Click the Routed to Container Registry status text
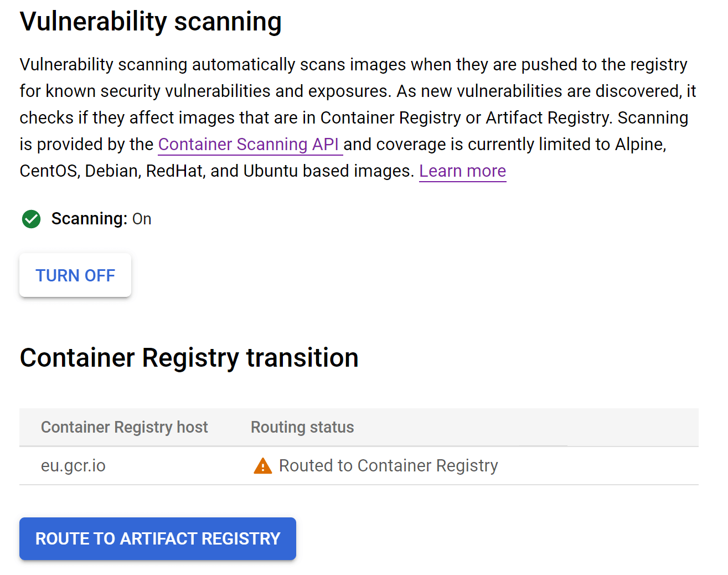728x575 pixels. coord(388,466)
